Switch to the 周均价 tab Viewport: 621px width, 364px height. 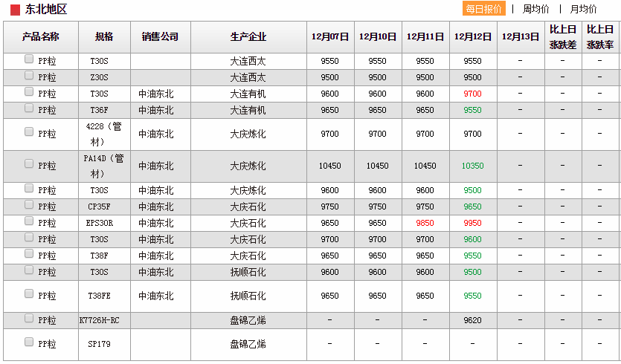pos(535,9)
